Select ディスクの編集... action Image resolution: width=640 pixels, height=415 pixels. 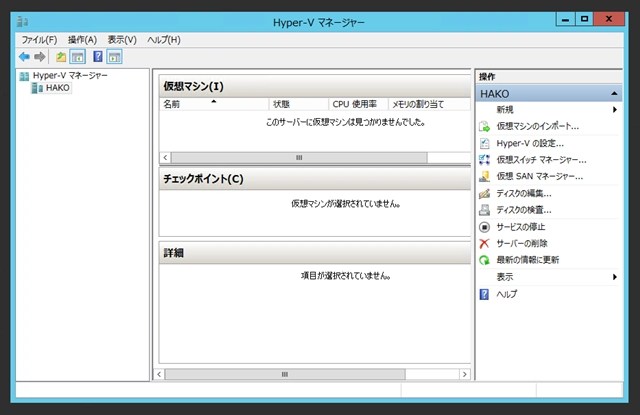click(x=524, y=193)
